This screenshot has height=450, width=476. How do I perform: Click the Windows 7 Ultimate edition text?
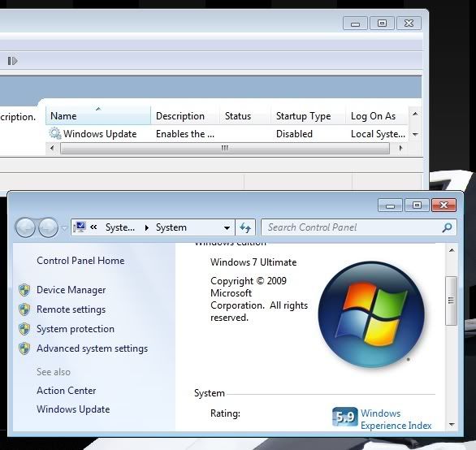[253, 262]
